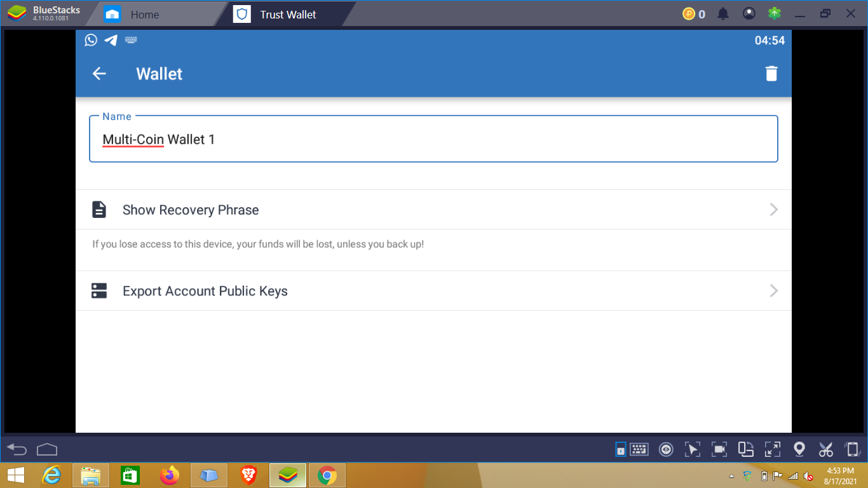The image size is (868, 488).
Task: Open BlueStacks notifications bell
Action: 723,14
